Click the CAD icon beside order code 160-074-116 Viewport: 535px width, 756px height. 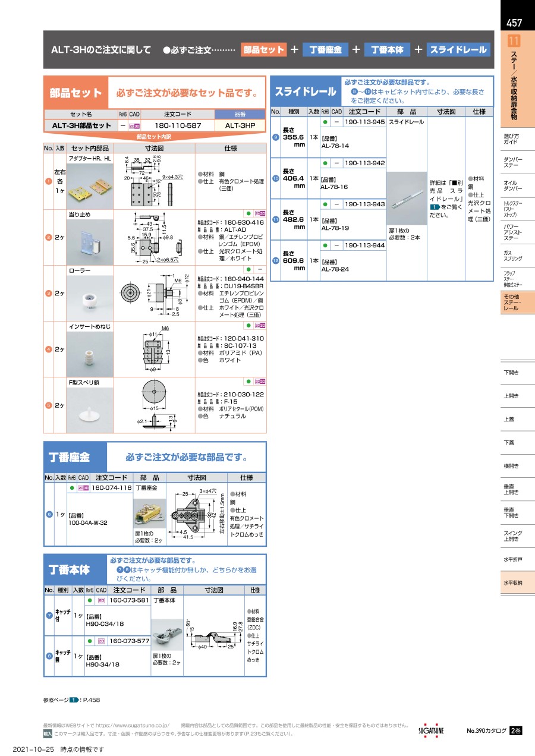[x=83, y=487]
